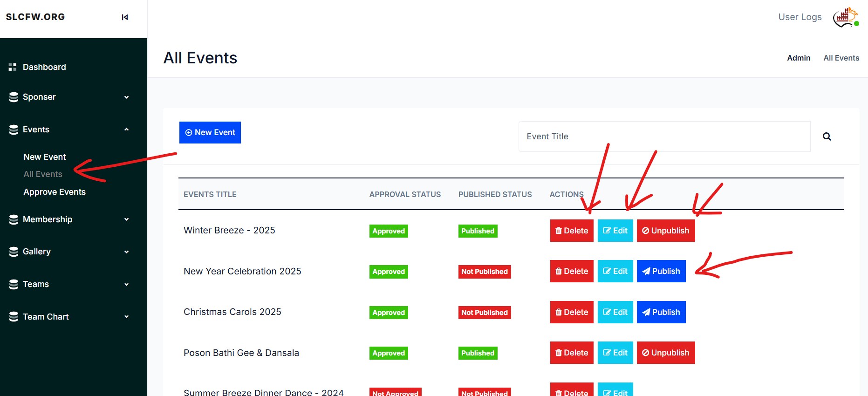This screenshot has width=868, height=396.
Task: Delete the New Year Celebration 2025 event
Action: [x=572, y=271]
